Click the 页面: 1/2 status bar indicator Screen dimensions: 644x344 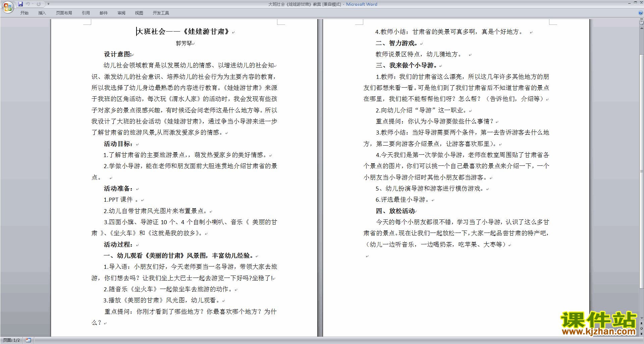[x=11, y=340]
